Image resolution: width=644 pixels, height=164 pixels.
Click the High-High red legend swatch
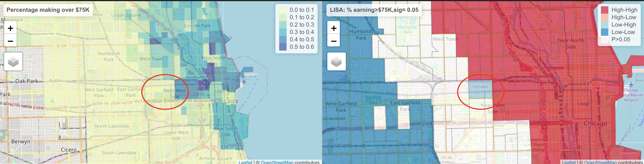[604, 10]
